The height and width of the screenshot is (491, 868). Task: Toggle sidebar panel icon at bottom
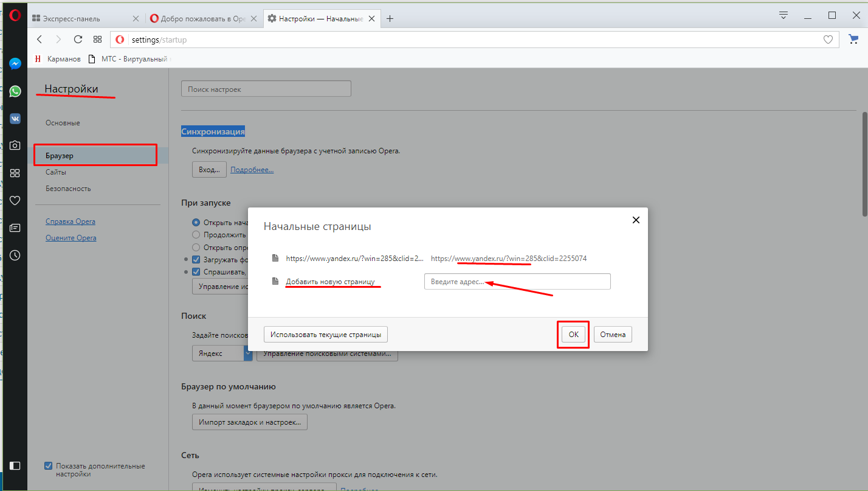(x=15, y=465)
